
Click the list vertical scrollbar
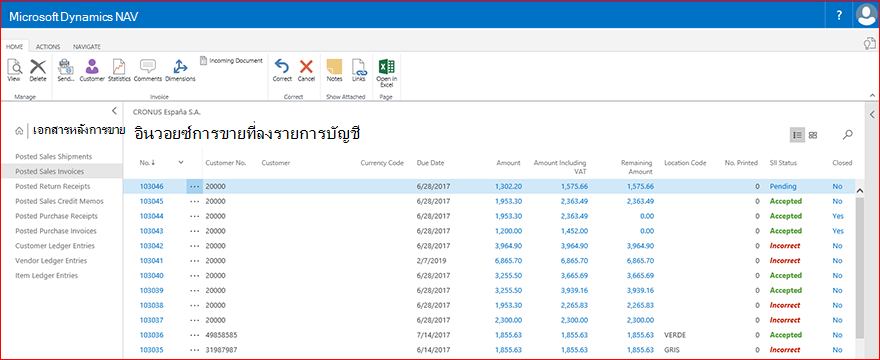(859, 267)
